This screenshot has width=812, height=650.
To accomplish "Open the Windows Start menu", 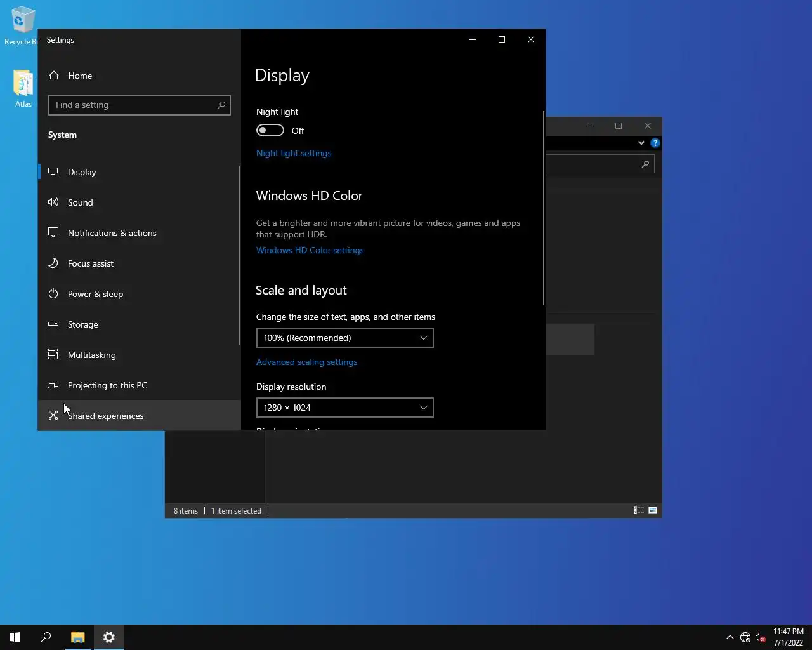I will click(x=15, y=637).
